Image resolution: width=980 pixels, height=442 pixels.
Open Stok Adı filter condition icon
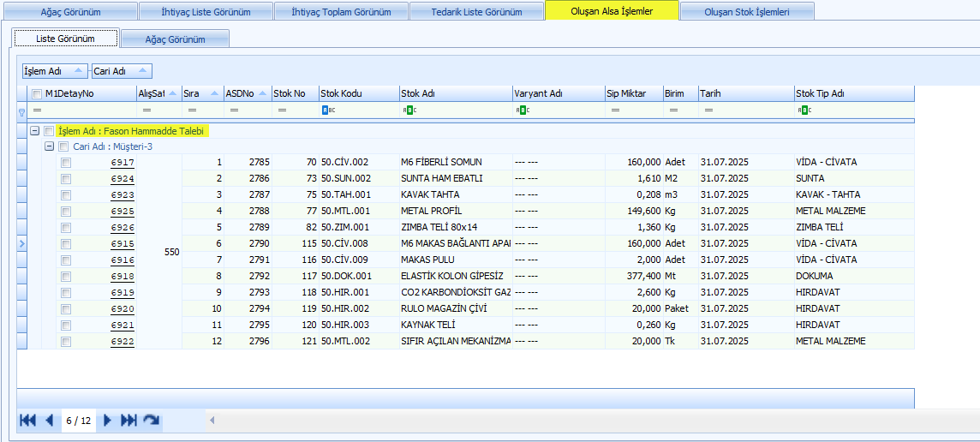tap(409, 110)
